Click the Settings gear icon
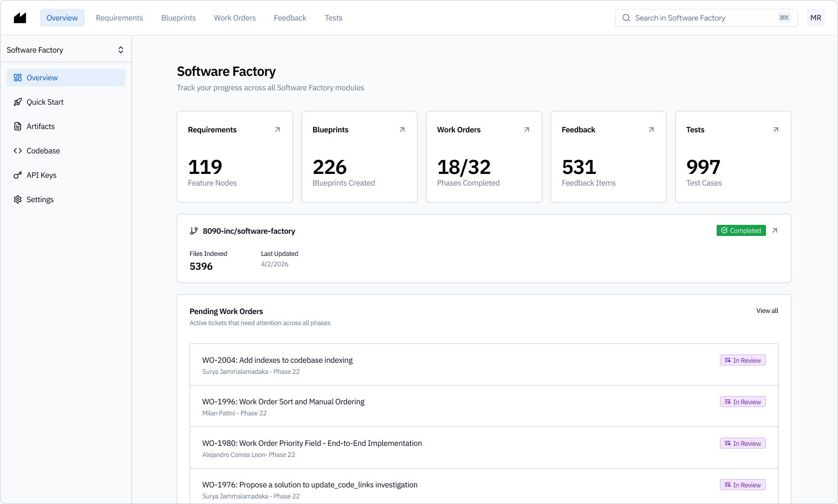The width and height of the screenshot is (838, 504). tap(17, 199)
